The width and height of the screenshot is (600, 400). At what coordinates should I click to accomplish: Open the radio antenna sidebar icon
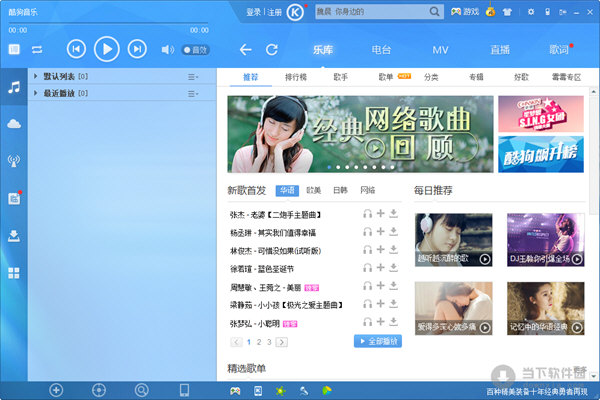point(14,161)
